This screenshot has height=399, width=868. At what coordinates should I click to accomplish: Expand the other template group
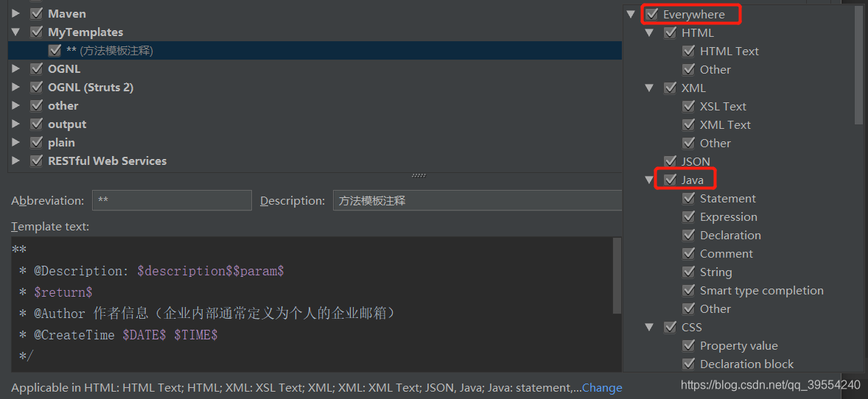(15, 105)
